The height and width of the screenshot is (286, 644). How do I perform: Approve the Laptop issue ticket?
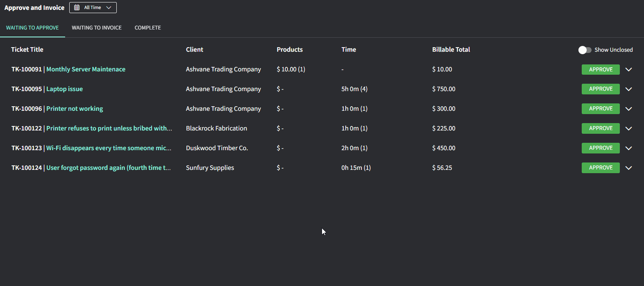[600, 89]
